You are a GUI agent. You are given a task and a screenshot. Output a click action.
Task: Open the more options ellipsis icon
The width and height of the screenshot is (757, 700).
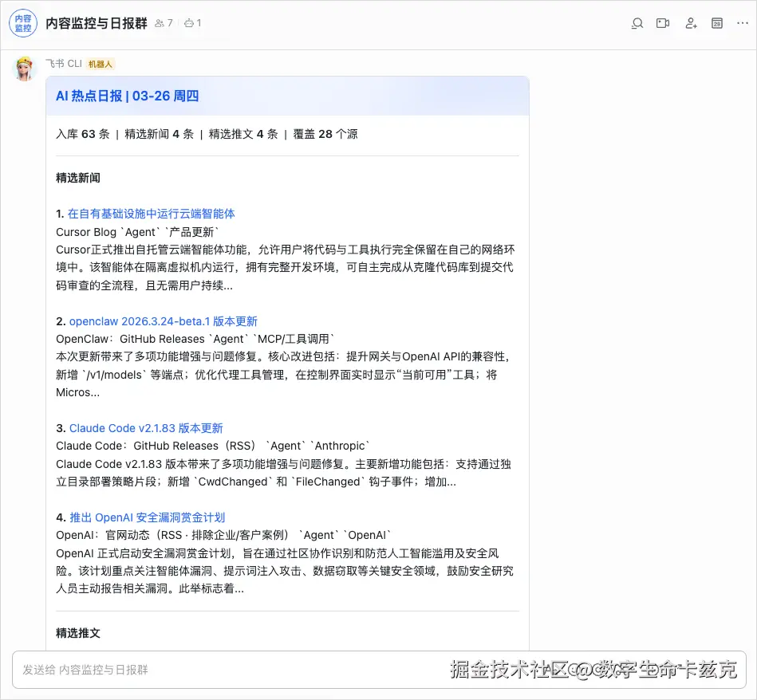741,23
